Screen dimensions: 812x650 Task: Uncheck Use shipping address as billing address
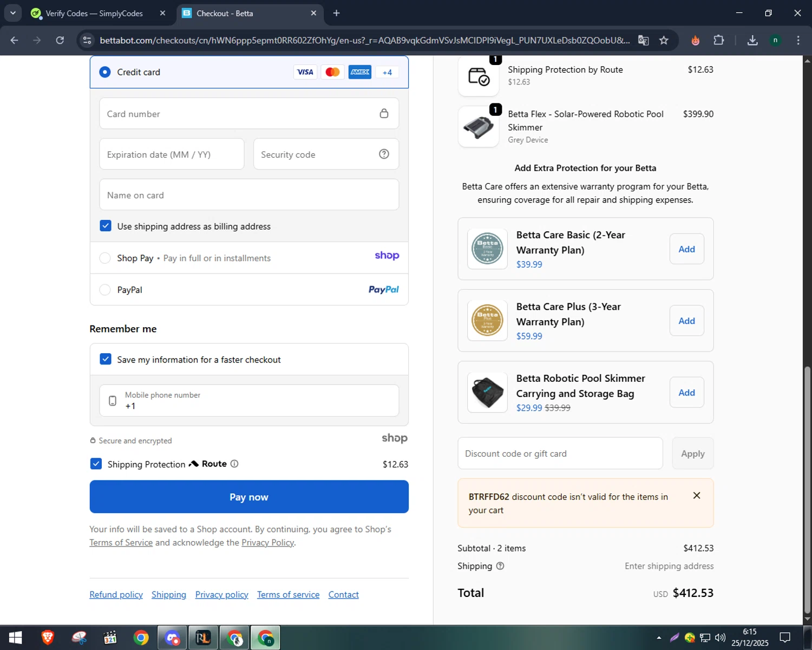[x=106, y=226]
